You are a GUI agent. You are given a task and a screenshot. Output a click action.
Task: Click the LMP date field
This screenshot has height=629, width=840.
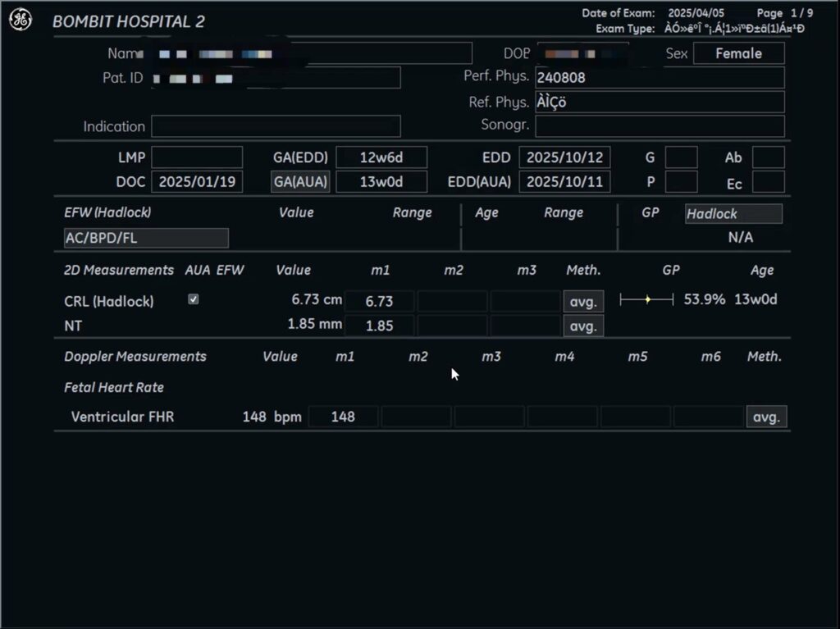[x=197, y=157]
